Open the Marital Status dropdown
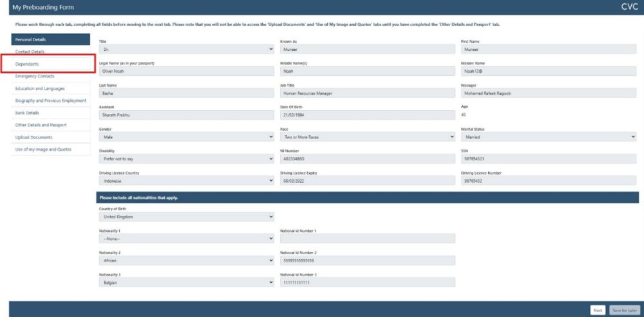Image resolution: width=644 pixels, height=322 pixels. click(x=549, y=137)
